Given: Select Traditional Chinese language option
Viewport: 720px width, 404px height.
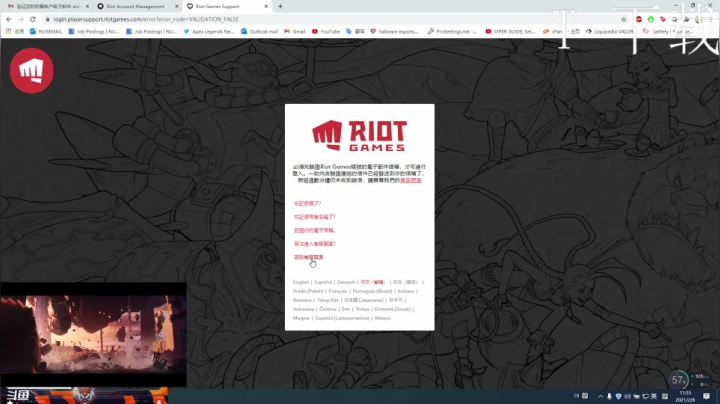Looking at the screenshot, I should click(x=373, y=282).
